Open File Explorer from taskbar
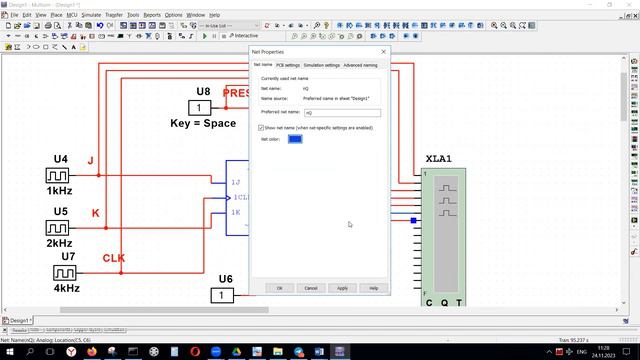The image size is (640, 360). click(278, 351)
